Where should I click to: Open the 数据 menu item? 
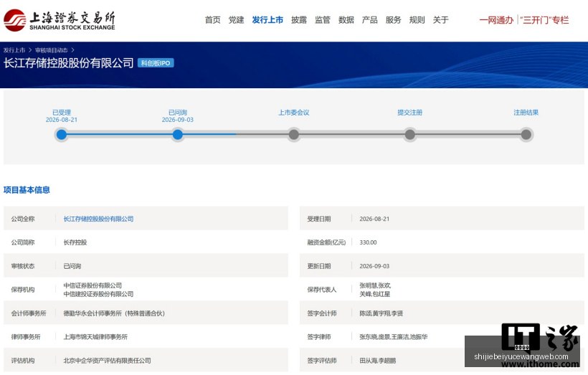[346, 20]
